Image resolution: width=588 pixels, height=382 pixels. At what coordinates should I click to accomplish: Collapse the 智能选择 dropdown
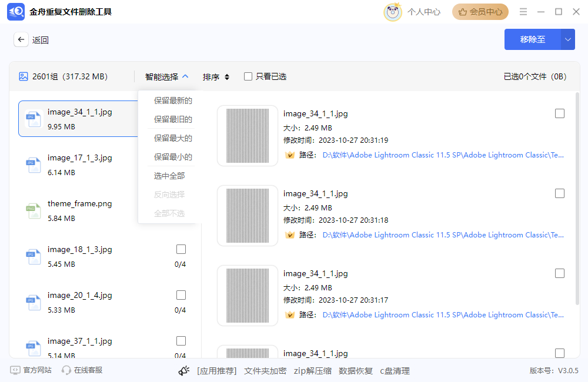(x=166, y=76)
